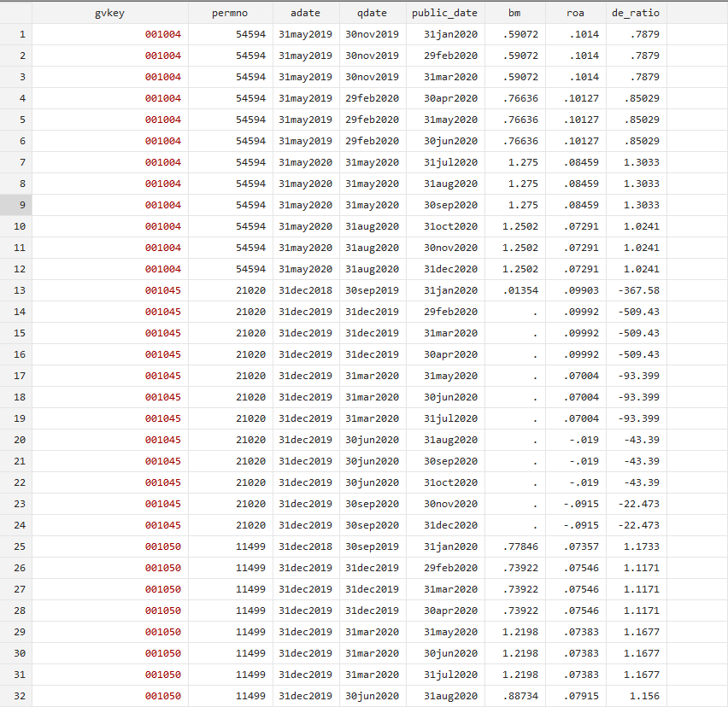
Task: Click gvkey 001045 in row 15
Action: coord(110,333)
